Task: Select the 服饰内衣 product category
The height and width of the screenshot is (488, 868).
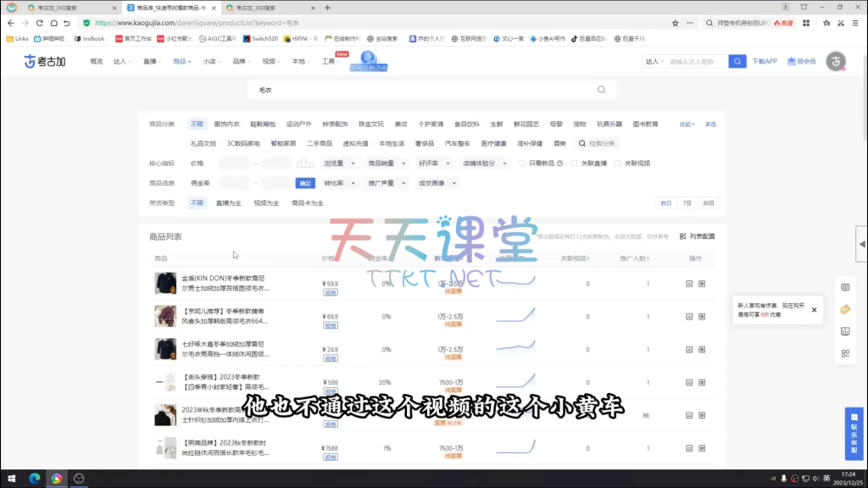Action: click(x=226, y=125)
